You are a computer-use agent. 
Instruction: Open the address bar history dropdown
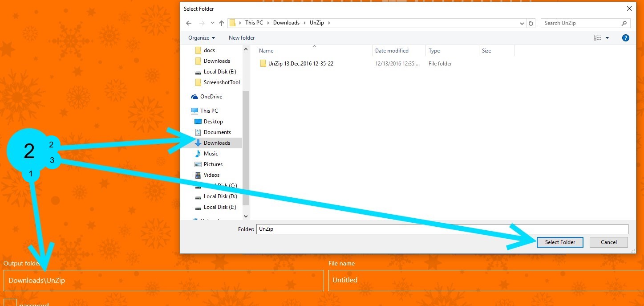[x=522, y=23]
